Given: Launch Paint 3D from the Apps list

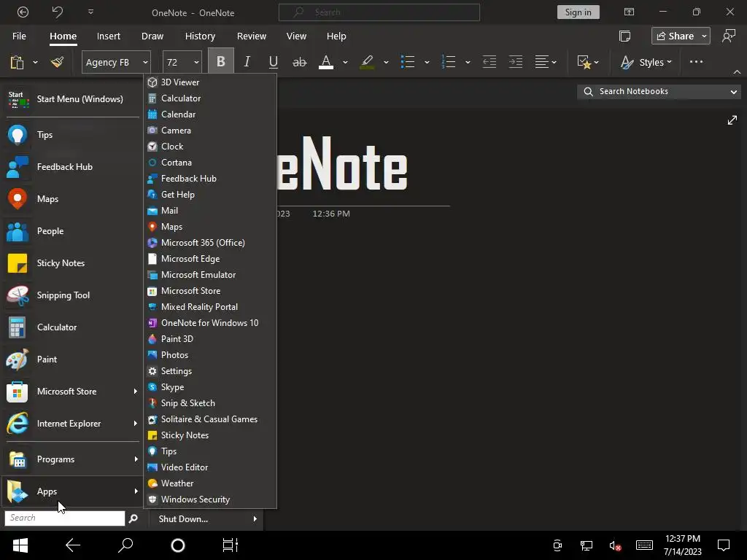Looking at the screenshot, I should coord(210,339).
